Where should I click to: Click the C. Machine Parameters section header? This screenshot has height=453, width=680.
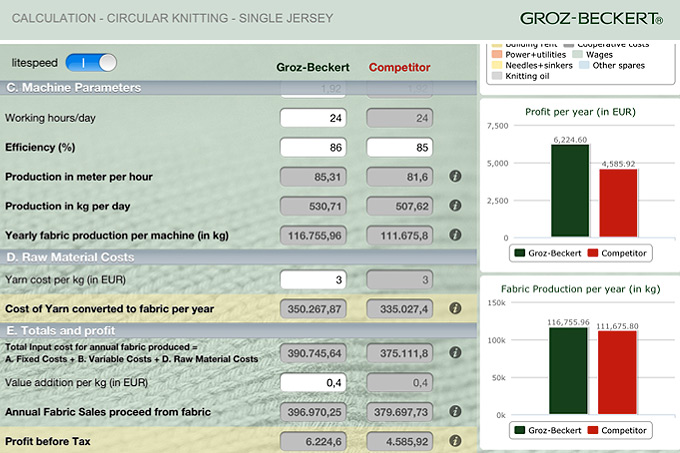(239, 88)
